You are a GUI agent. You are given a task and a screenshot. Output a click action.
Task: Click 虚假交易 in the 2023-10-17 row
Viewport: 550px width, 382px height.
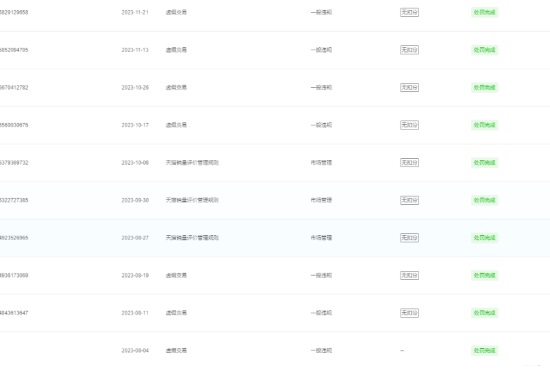(x=176, y=125)
